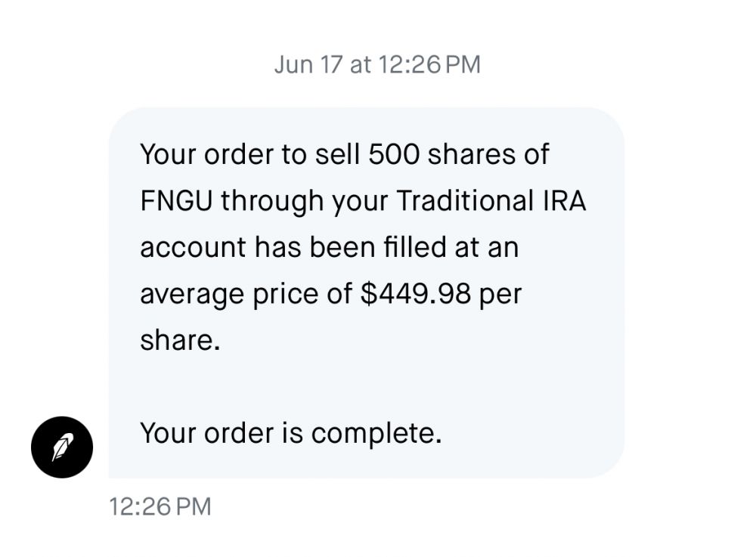Click the word 'through' in the message
This screenshot has height=557, width=756.
[272, 201]
